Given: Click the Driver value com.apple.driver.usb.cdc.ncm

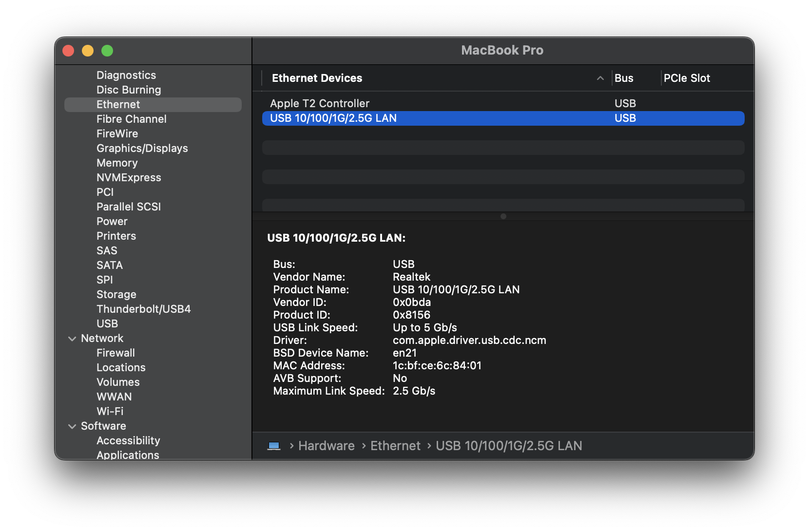Looking at the screenshot, I should 469,340.
